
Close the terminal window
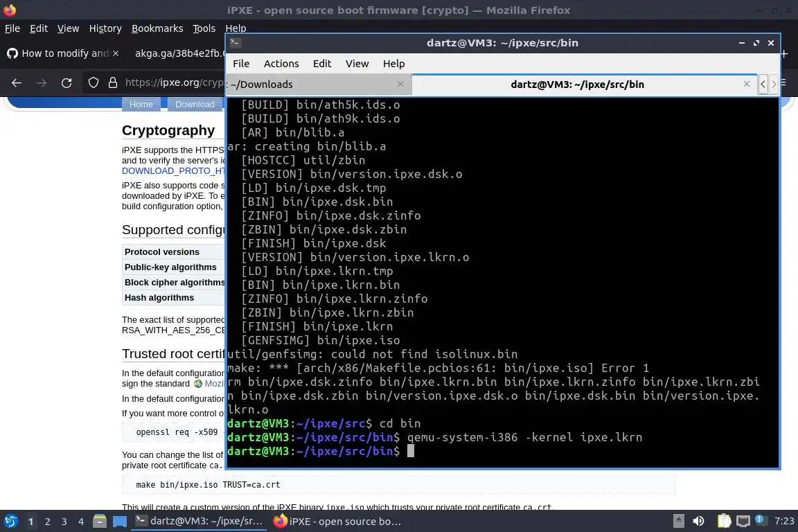click(x=771, y=43)
